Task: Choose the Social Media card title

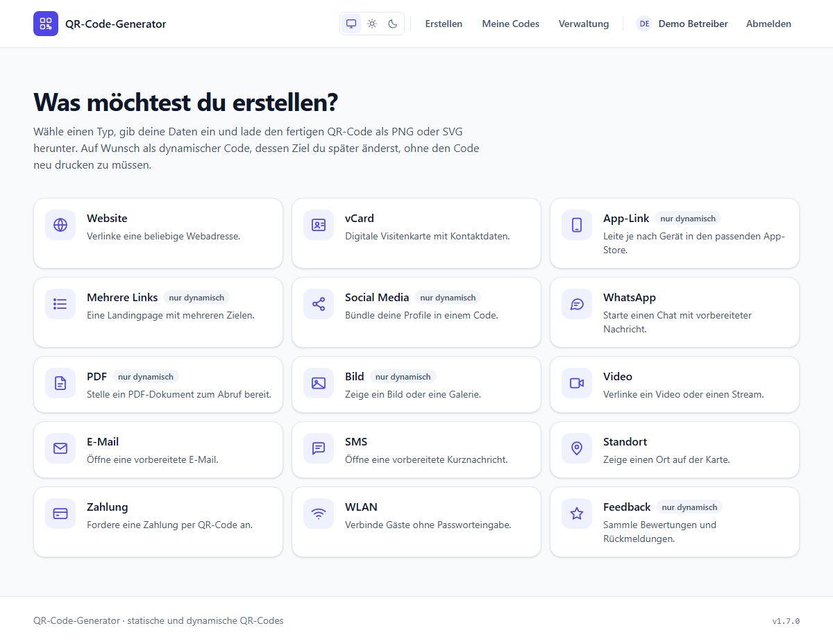Action: point(377,297)
